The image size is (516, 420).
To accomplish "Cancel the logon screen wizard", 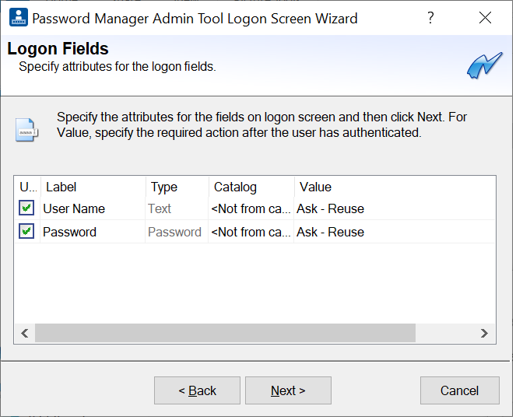I will click(x=458, y=390).
